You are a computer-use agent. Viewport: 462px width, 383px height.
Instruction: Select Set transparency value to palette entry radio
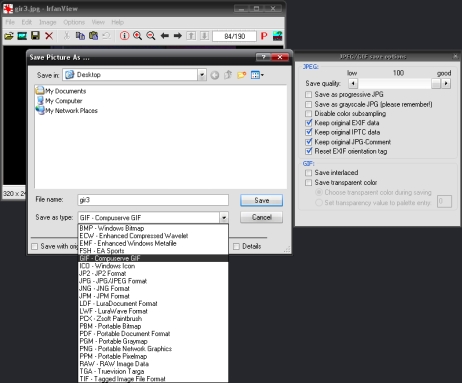[319, 203]
